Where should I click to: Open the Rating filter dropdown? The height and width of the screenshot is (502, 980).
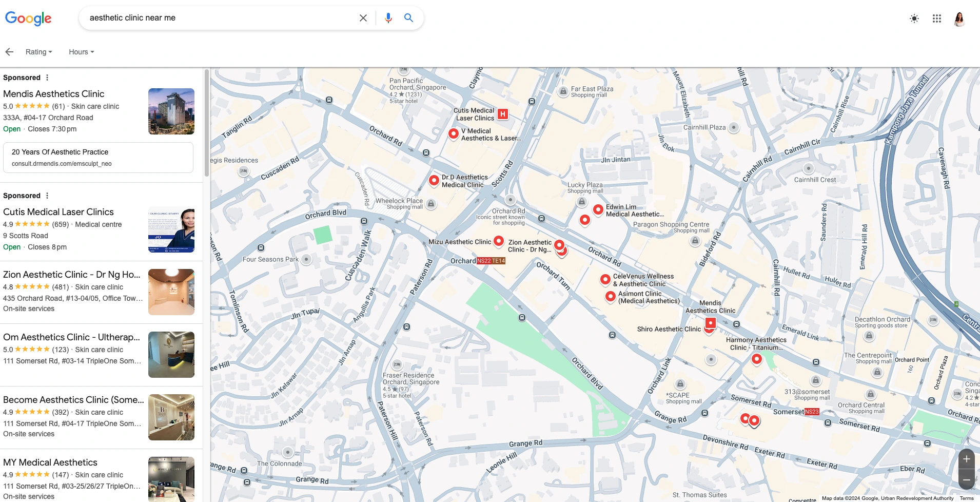tap(39, 52)
